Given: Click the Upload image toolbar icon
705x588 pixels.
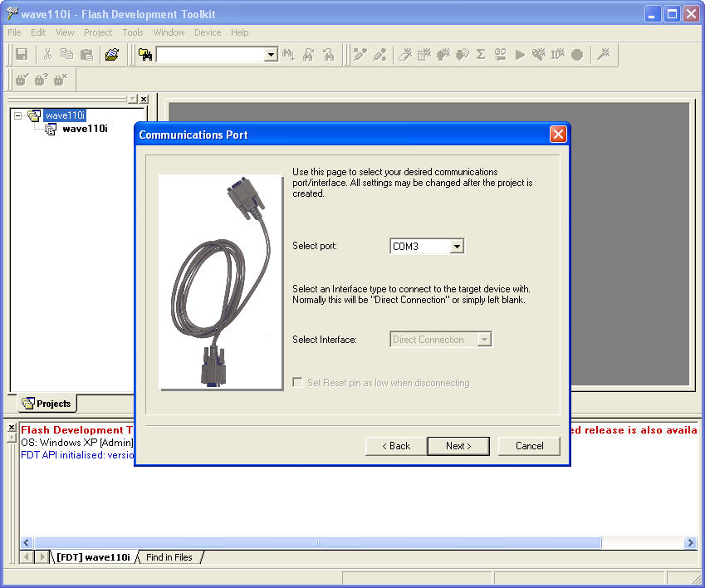Looking at the screenshot, I should (443, 54).
